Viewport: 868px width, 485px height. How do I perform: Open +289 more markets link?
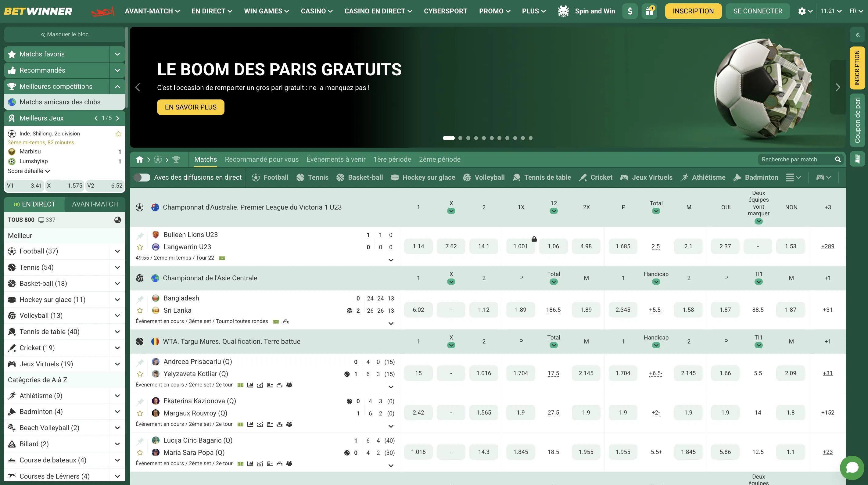click(x=827, y=246)
